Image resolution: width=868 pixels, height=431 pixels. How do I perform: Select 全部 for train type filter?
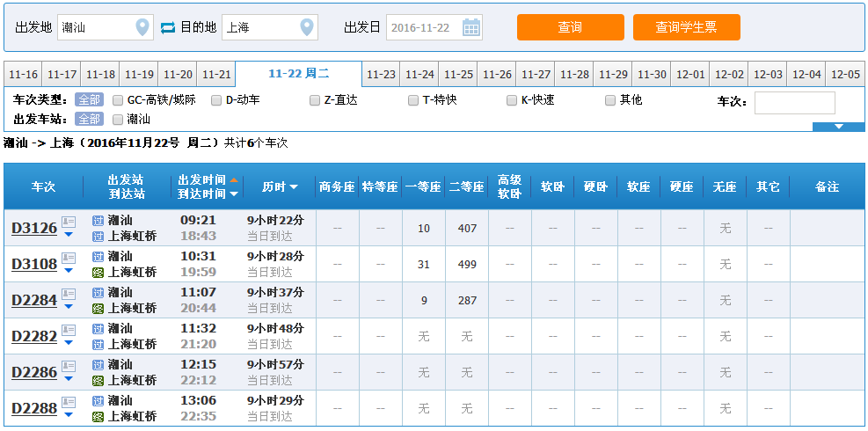[x=89, y=100]
